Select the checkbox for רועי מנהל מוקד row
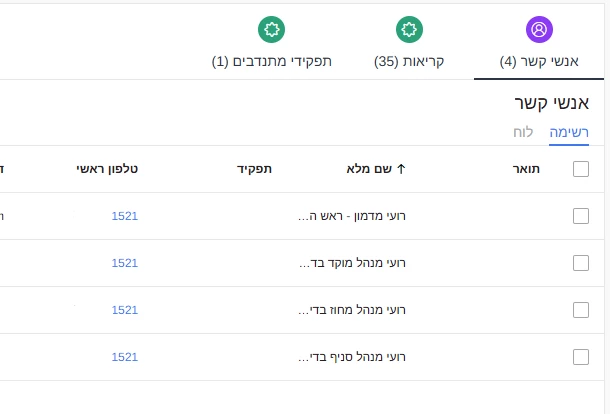The height and width of the screenshot is (414, 610). pos(581,263)
